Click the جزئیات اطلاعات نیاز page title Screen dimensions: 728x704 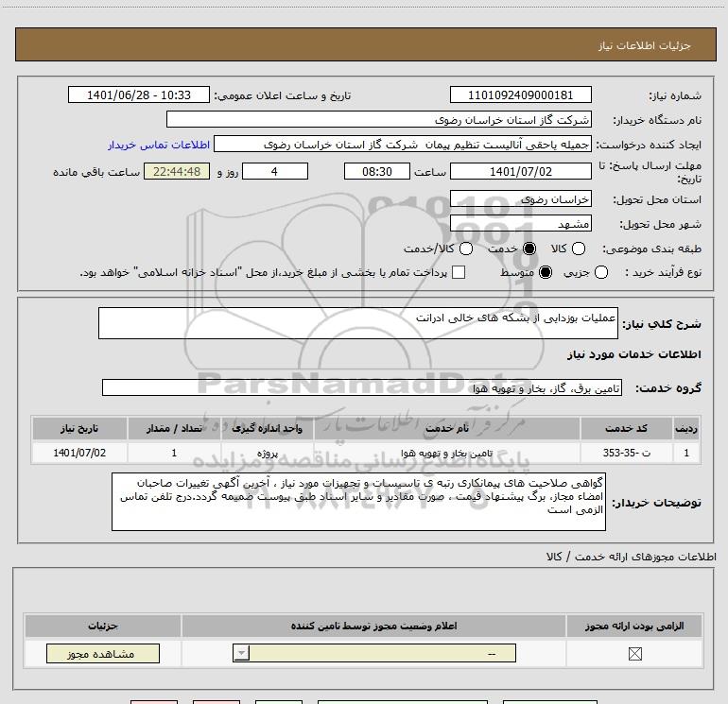(644, 45)
